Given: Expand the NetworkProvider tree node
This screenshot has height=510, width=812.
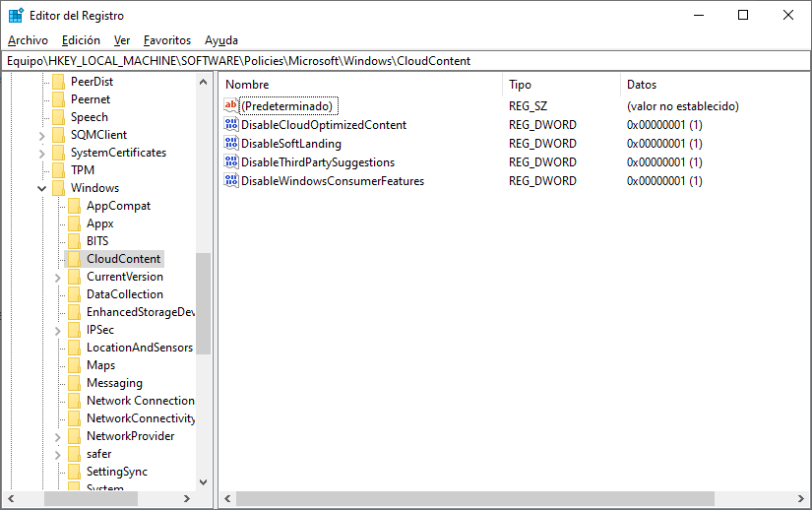Looking at the screenshot, I should click(x=58, y=436).
